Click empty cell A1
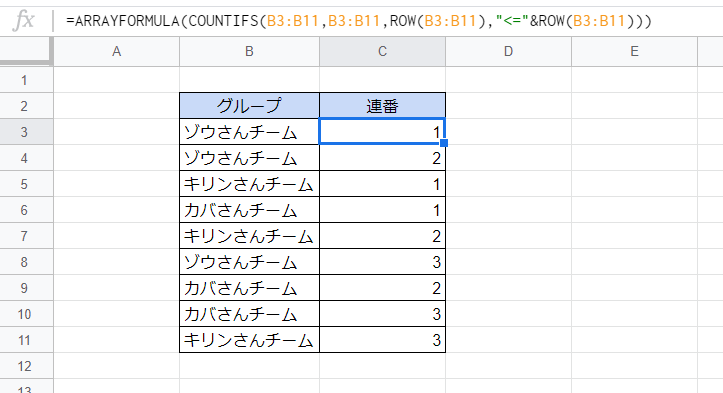This screenshot has height=393, width=723. pyautogui.click(x=117, y=80)
